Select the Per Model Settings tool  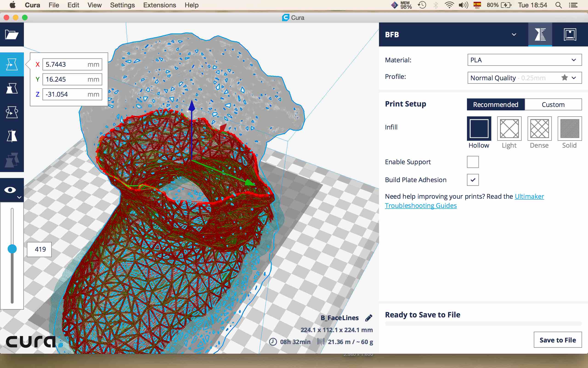12,160
